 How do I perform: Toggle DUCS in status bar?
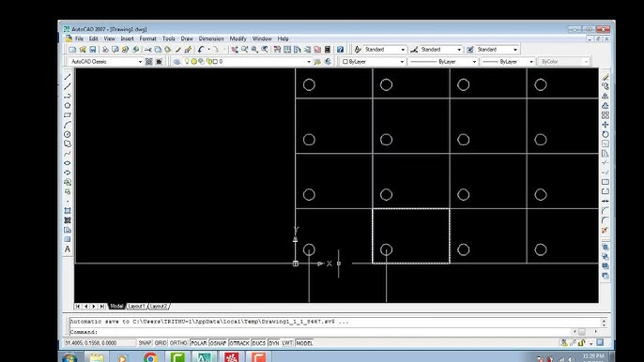tap(259, 343)
